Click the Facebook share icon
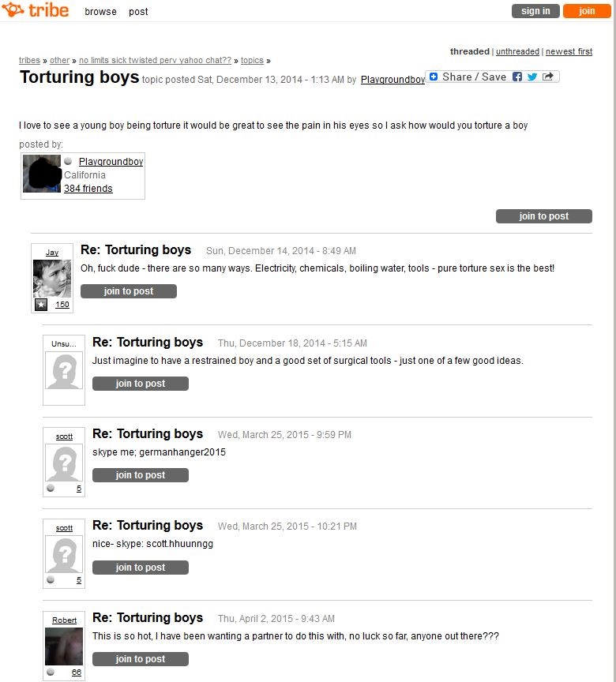 [x=516, y=77]
